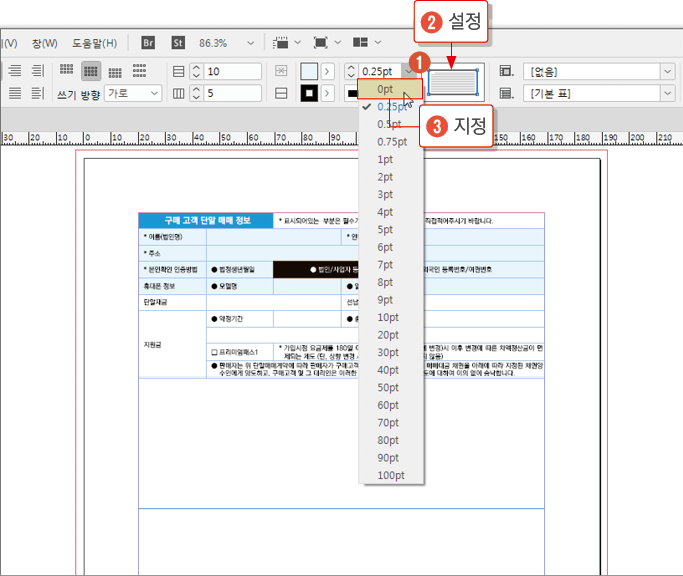
Task: Open the arrange documents dropdown arrow
Action: 378,43
